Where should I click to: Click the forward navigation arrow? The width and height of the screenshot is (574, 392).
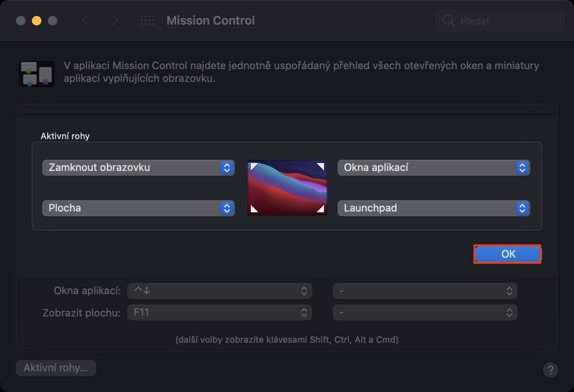(x=115, y=21)
